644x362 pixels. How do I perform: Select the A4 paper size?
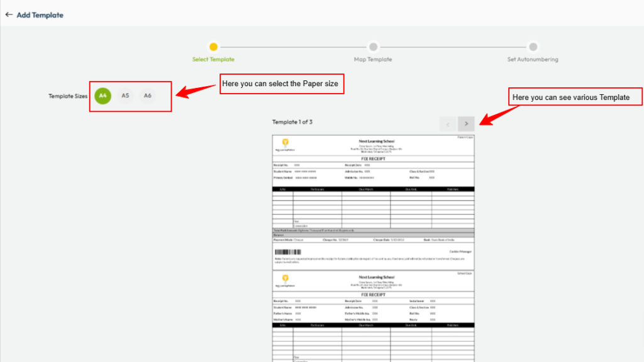tap(103, 96)
